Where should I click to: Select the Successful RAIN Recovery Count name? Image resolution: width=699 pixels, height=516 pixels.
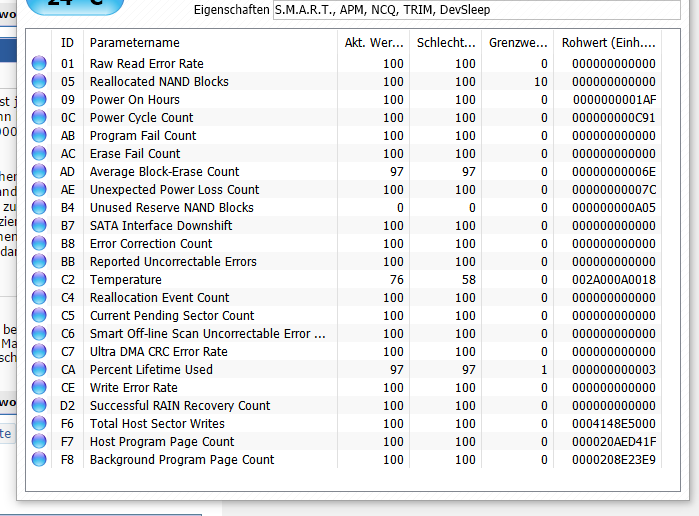tap(180, 405)
